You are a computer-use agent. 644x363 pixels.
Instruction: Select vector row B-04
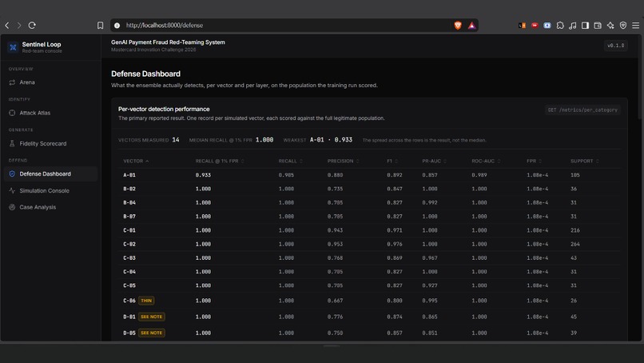(x=369, y=202)
